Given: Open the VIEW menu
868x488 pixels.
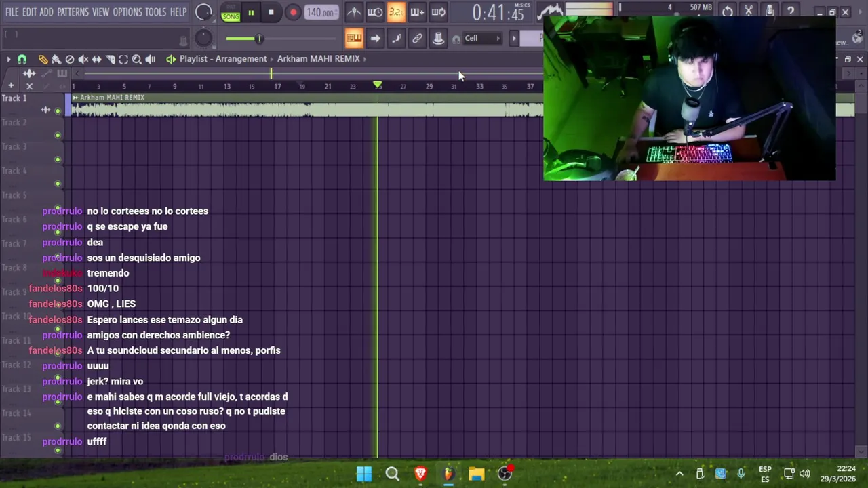Looking at the screenshot, I should [100, 12].
